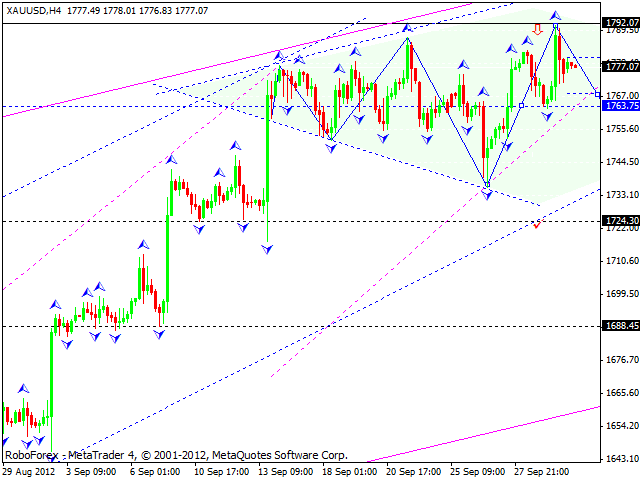Click the down fractal arrow below the 25 Sep low
This screenshot has height=480, width=640.
[487, 194]
